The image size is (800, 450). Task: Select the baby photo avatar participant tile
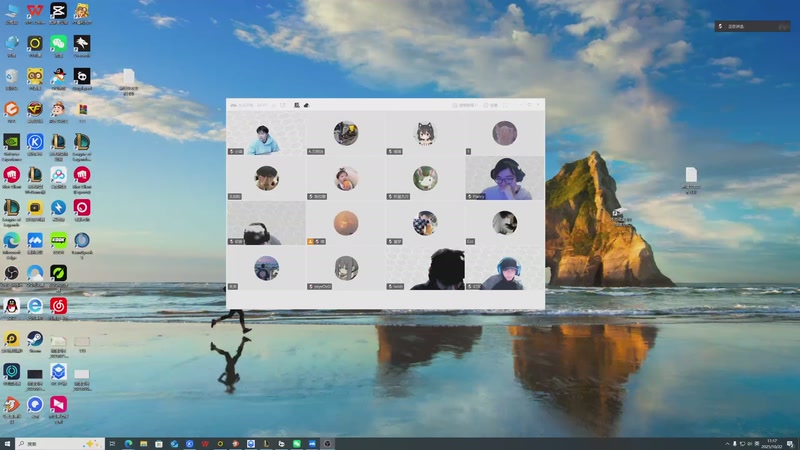(346, 178)
